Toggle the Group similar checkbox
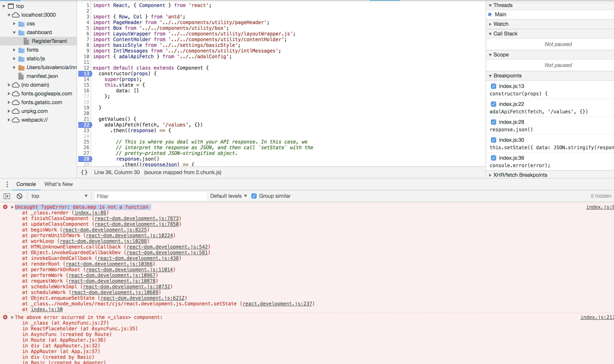The height and width of the screenshot is (364, 614). click(x=254, y=196)
